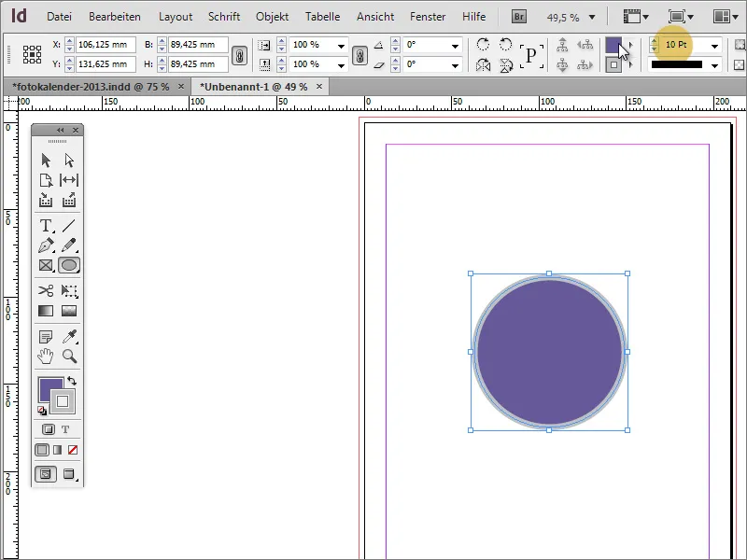This screenshot has width=747, height=560.
Task: Select the Ellipse tool
Action: tap(69, 265)
